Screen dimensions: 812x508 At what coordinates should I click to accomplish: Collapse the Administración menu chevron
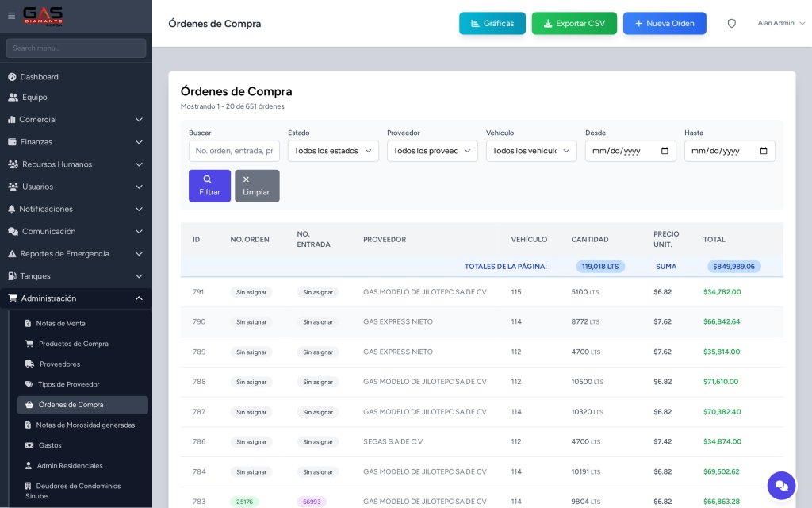139,298
